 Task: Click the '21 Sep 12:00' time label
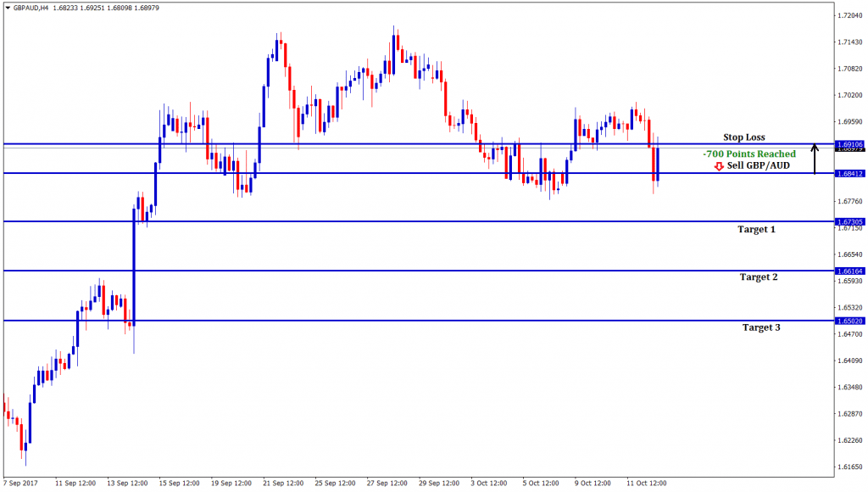tap(283, 484)
